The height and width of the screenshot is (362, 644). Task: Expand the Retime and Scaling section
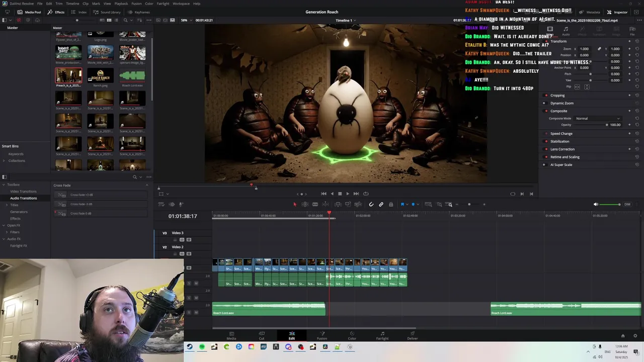565,157
